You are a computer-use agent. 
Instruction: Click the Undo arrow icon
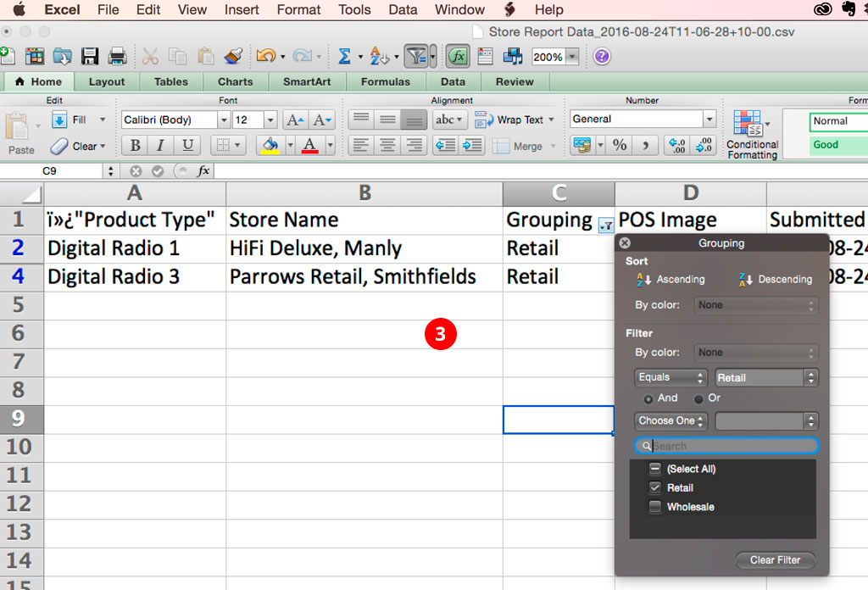265,57
